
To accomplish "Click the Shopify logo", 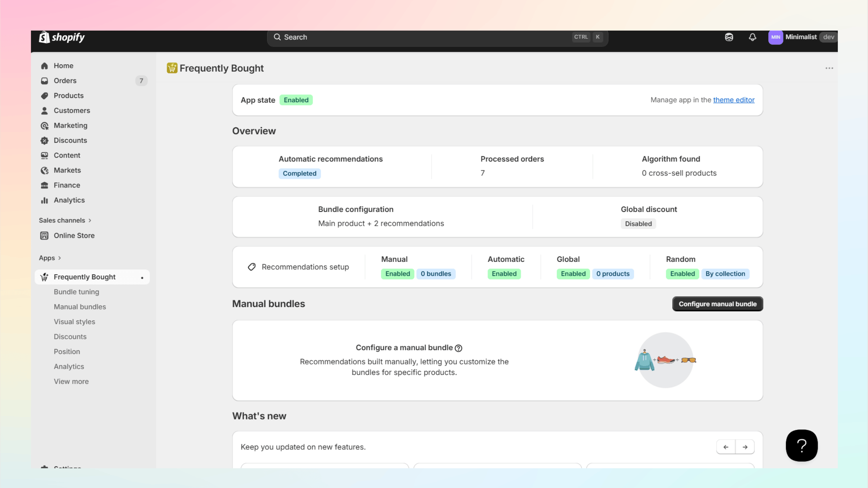I will pyautogui.click(x=62, y=37).
